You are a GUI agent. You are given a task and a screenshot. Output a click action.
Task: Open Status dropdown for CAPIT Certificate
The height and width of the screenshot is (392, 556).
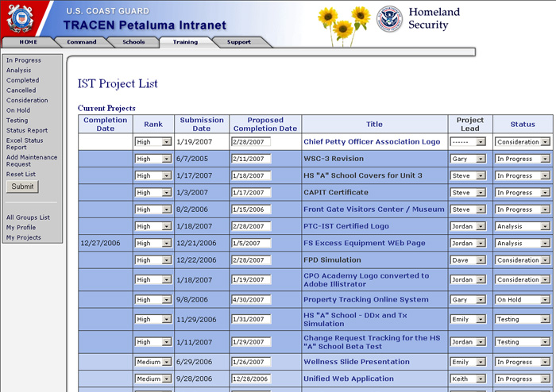coord(523,192)
